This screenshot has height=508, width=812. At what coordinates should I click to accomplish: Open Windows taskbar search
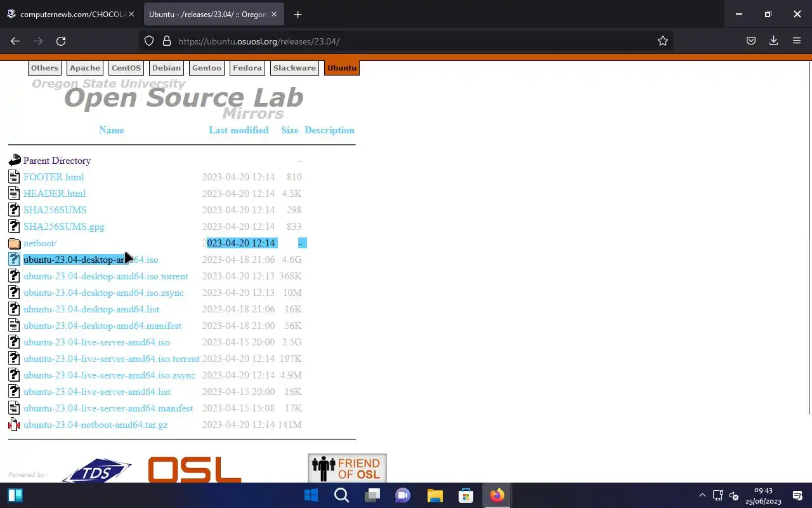click(341, 495)
